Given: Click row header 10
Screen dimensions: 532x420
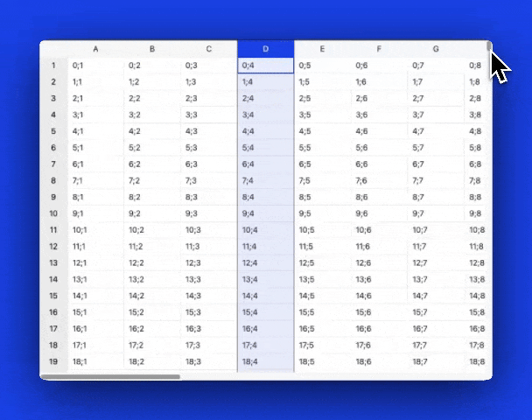Looking at the screenshot, I should [53, 213].
